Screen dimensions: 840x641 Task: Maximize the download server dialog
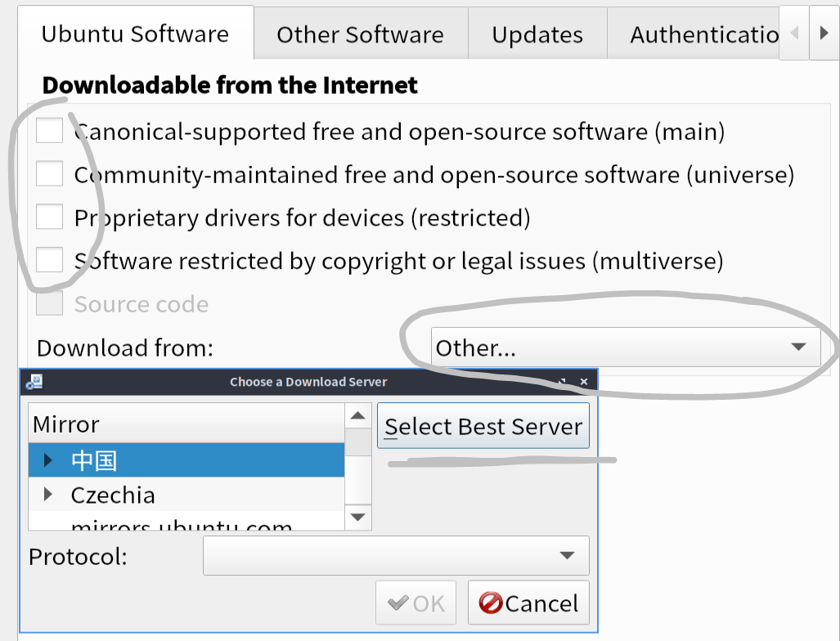[x=563, y=382]
